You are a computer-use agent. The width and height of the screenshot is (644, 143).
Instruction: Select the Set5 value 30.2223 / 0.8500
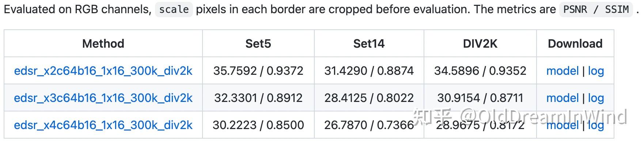click(x=258, y=125)
